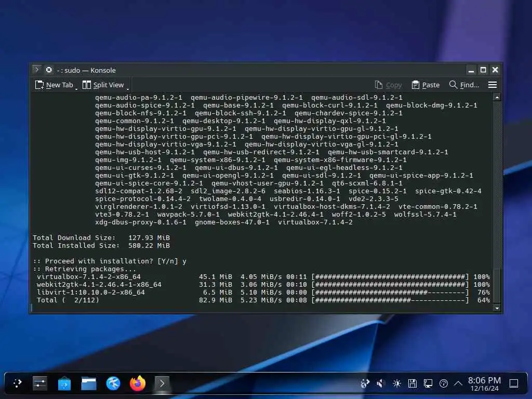
Task: Open the Find search tool
Action: point(464,85)
